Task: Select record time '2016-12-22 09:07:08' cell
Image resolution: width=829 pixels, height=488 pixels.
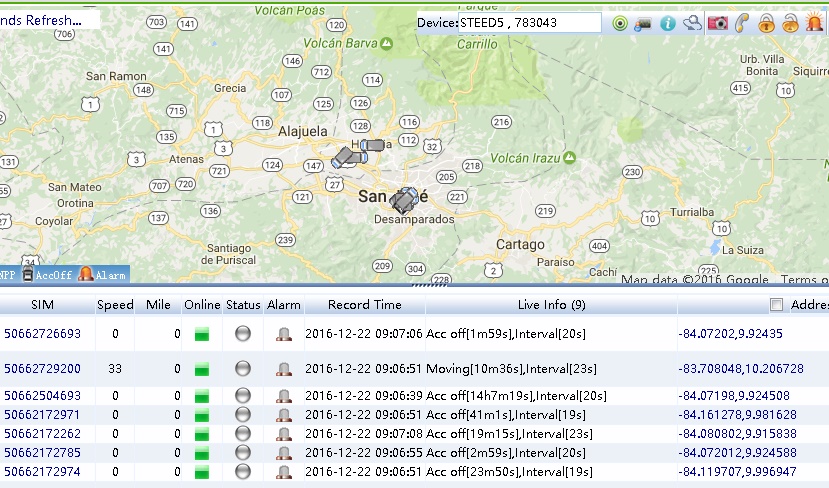Action: click(364, 434)
